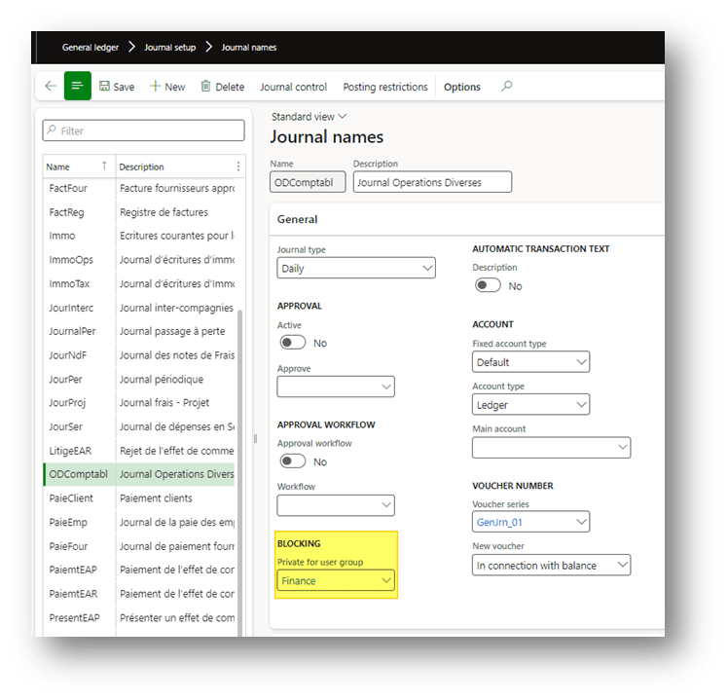Image resolution: width=728 pixels, height=700 pixels.
Task: Toggle the green list view icon
Action: (x=78, y=87)
